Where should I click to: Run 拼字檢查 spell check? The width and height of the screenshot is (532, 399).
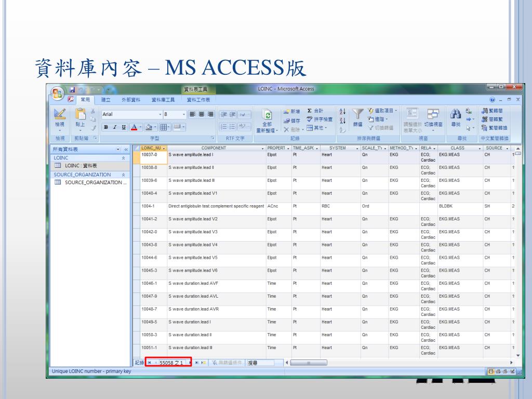click(320, 119)
